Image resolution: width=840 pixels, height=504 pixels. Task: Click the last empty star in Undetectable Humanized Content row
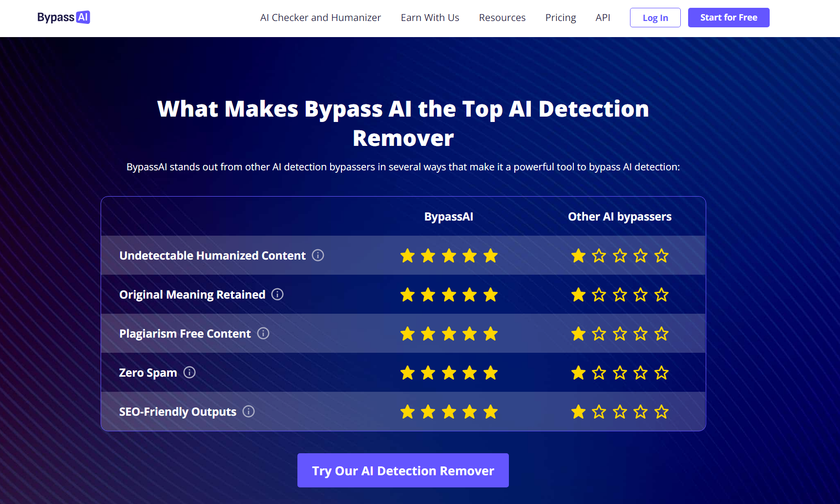661,256
